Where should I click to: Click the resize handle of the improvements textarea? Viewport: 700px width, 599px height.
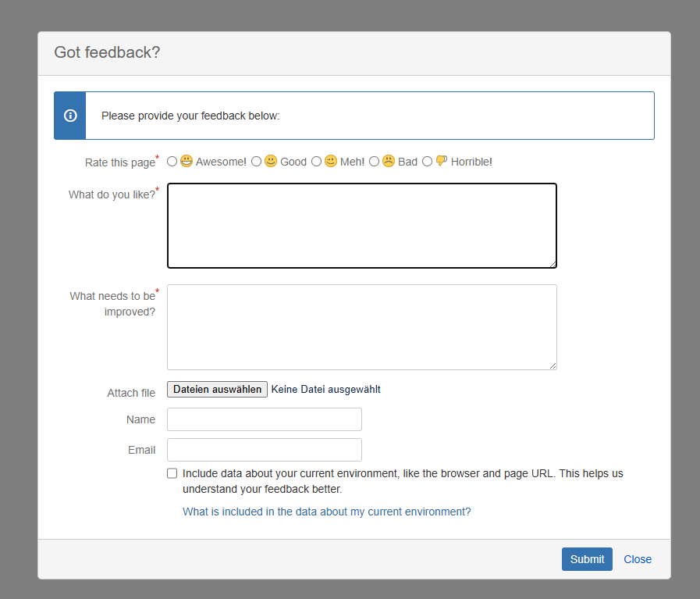tap(553, 365)
